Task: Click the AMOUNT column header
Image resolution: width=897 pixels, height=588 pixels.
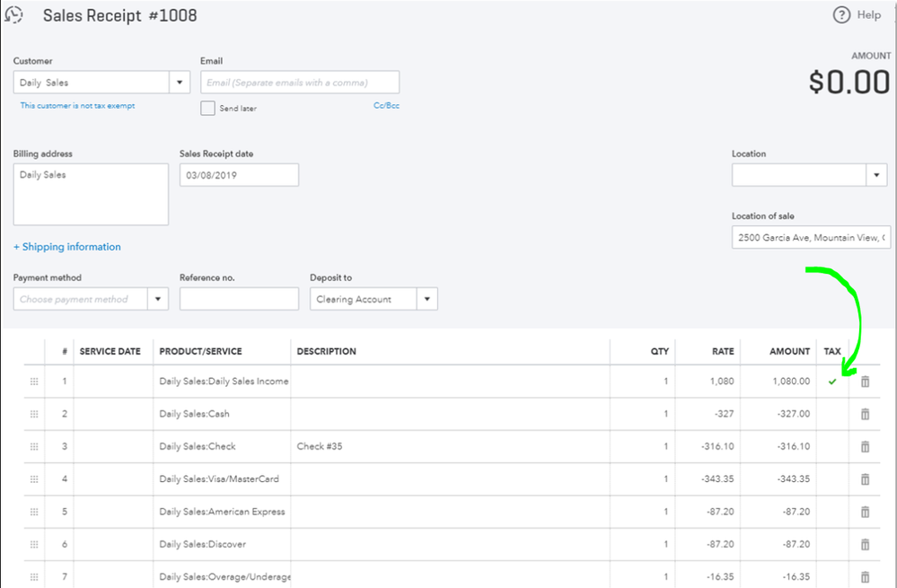Action: pos(789,351)
